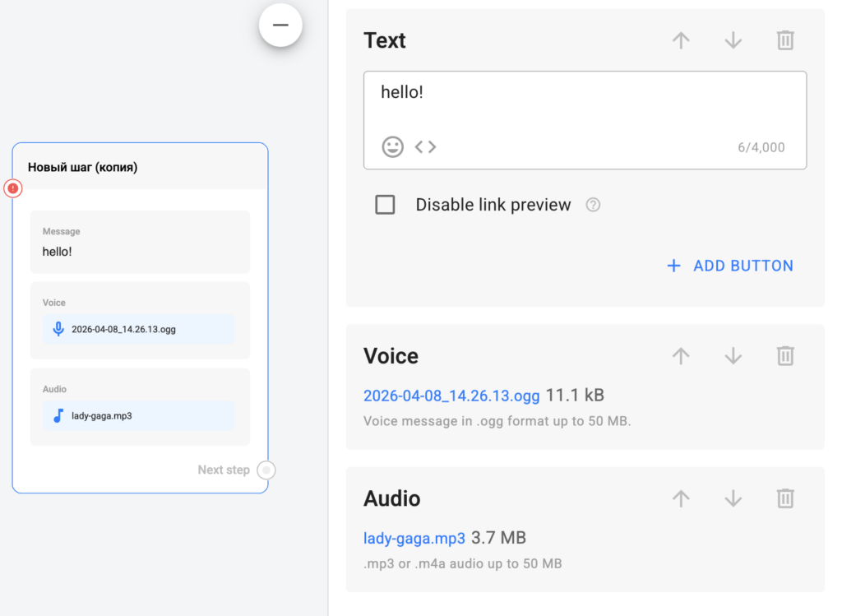The width and height of the screenshot is (842, 616).
Task: Show help for Disable link preview
Action: pos(593,205)
